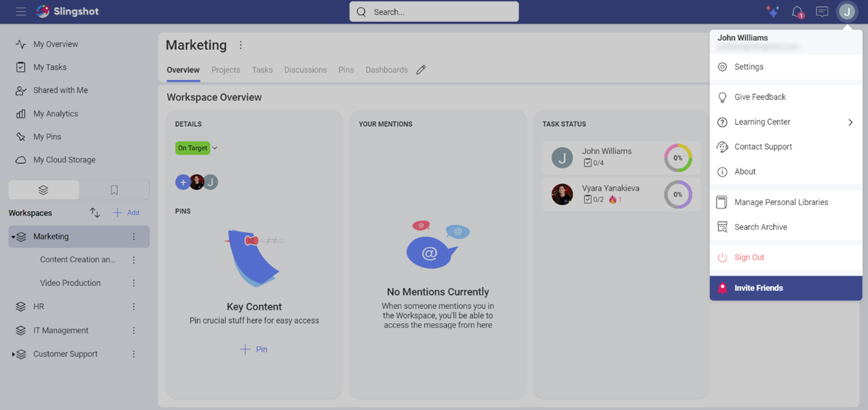The image size is (868, 410).
Task: Switch to bookmarks view tab
Action: coord(114,190)
